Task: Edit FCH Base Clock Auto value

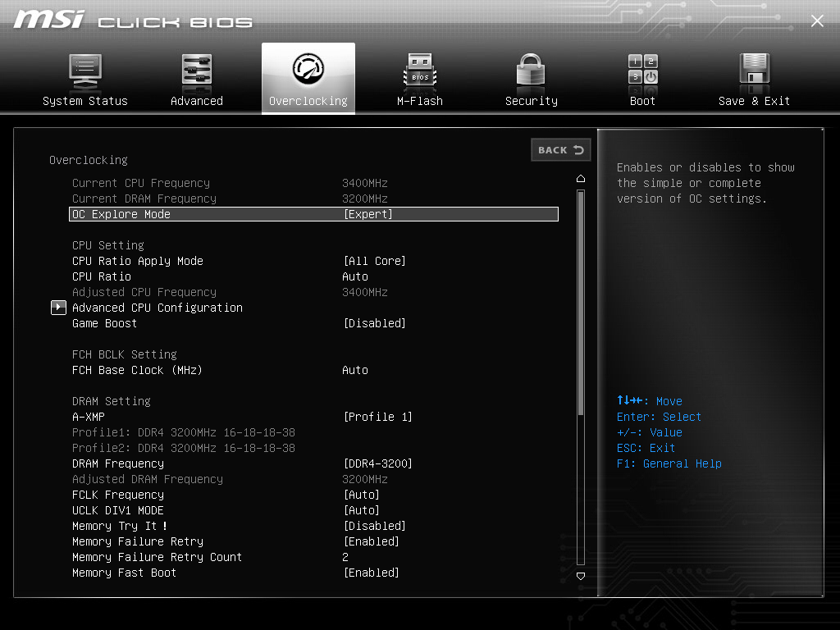Action: pyautogui.click(x=355, y=370)
